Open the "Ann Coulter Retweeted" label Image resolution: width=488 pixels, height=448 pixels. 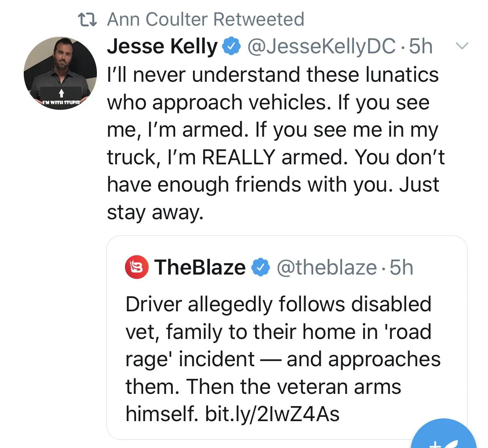click(206, 19)
